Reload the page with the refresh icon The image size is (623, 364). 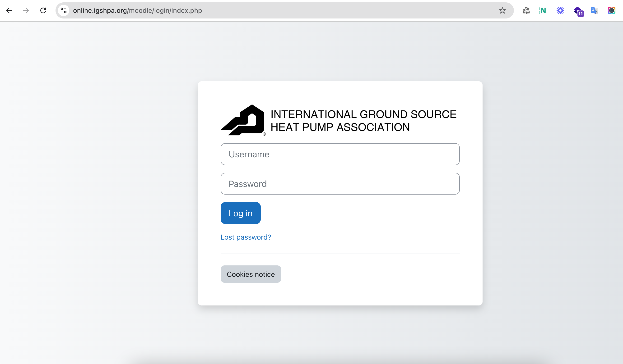coord(43,10)
